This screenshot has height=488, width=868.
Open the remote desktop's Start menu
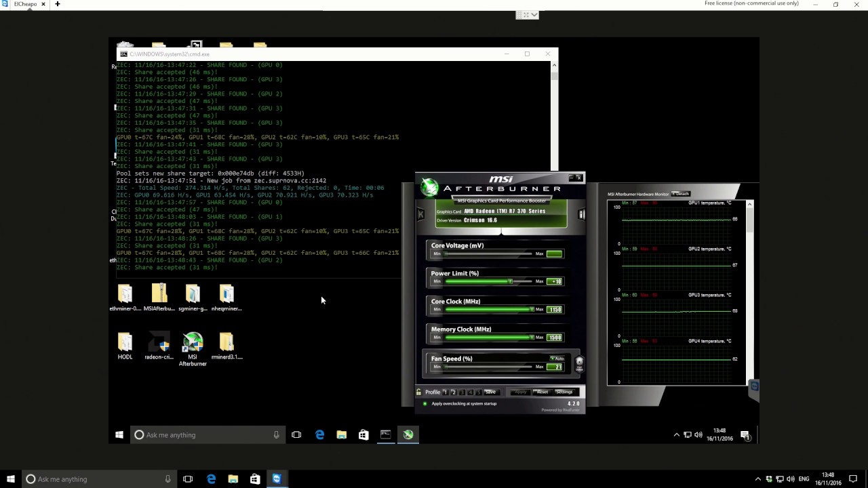point(119,434)
